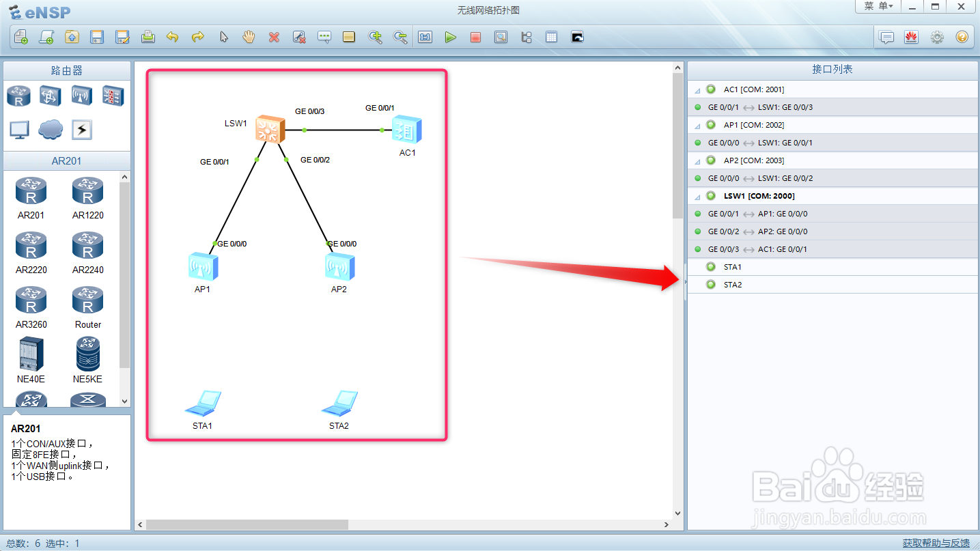Restore actual size with the 1:1 icon

point(425,37)
